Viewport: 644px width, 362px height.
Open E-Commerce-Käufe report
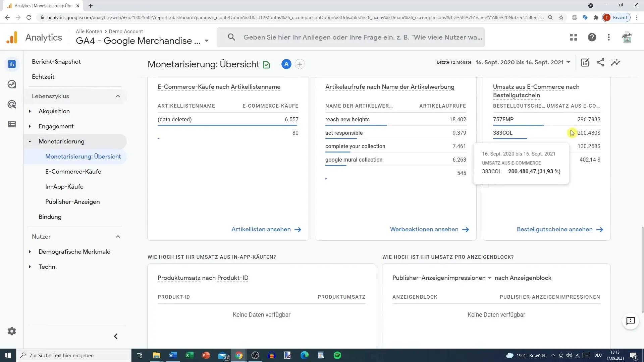point(73,172)
